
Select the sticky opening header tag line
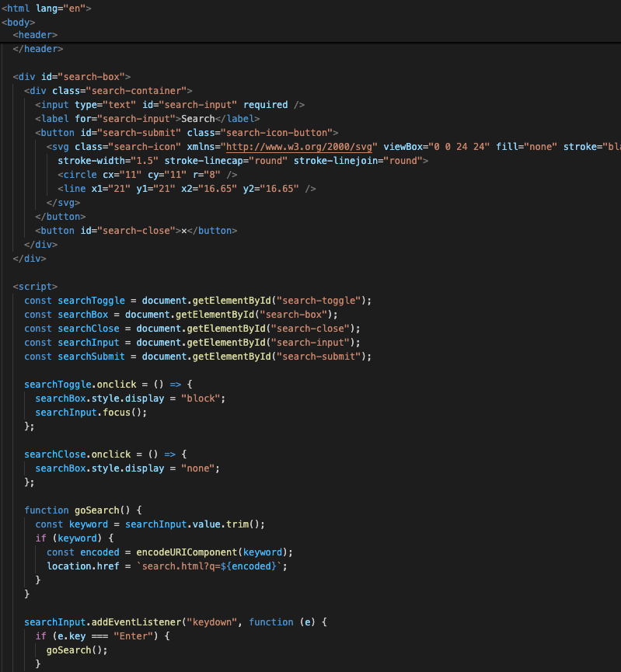pyautogui.click(x=35, y=35)
